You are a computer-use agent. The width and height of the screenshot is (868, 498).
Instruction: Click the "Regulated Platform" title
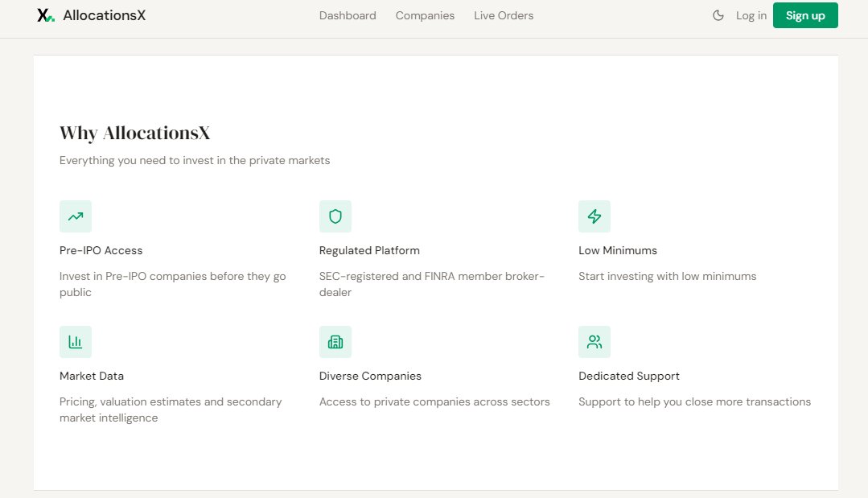coord(369,251)
